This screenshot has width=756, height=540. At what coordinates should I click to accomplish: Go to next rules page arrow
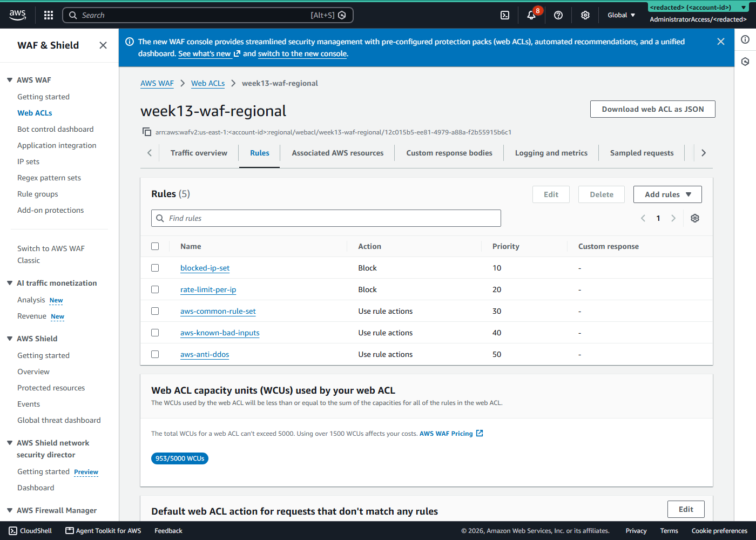[673, 218]
